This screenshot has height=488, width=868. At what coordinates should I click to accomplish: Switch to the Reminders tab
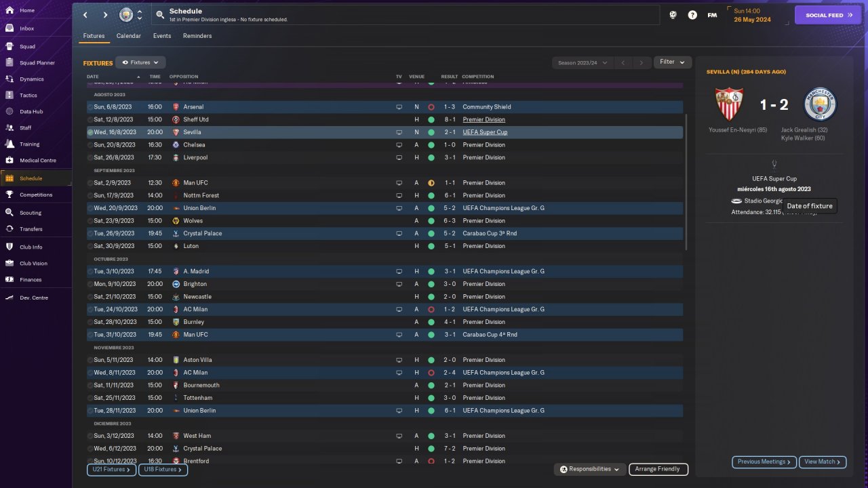pyautogui.click(x=197, y=36)
